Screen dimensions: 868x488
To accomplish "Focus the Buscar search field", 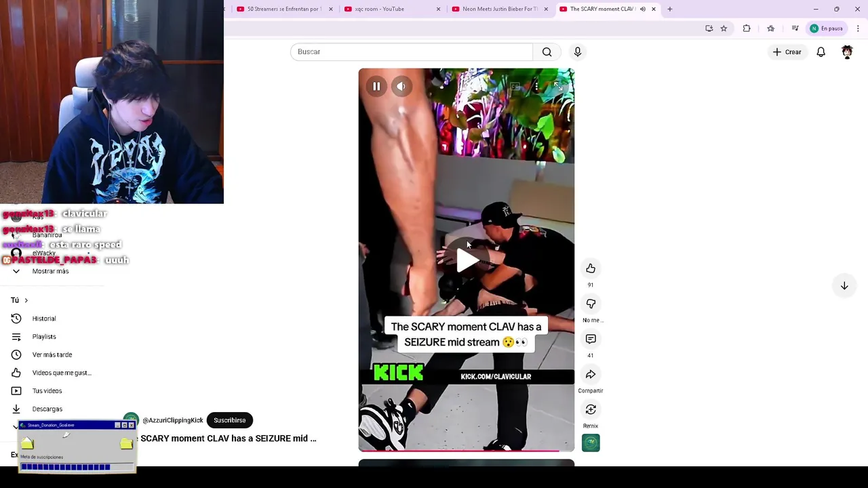I will coord(412,52).
